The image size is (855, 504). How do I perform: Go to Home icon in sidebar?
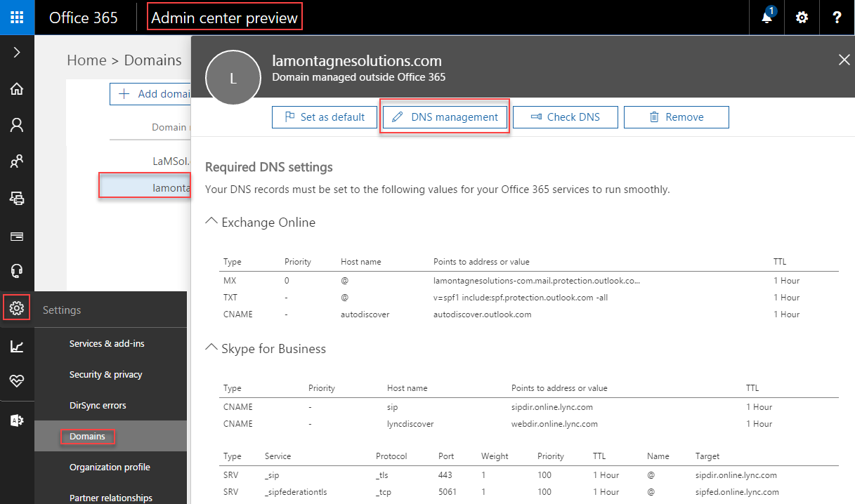tap(17, 89)
